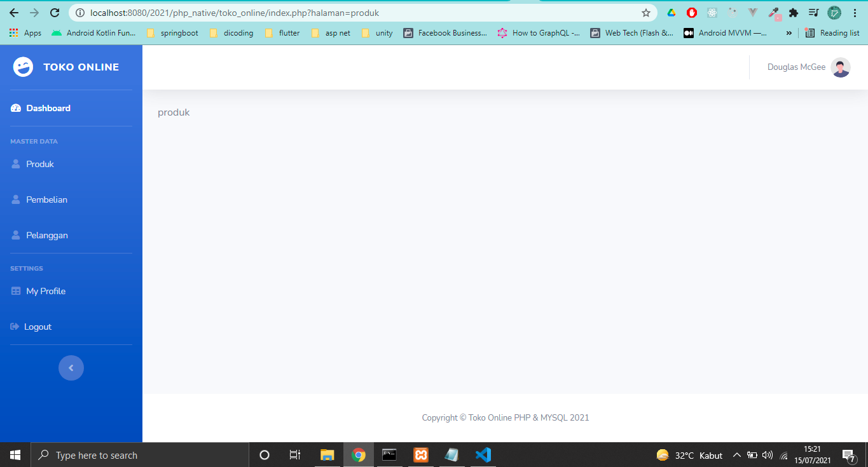Click the Logout sign-out icon
Image resolution: width=868 pixels, height=467 pixels.
(x=15, y=327)
